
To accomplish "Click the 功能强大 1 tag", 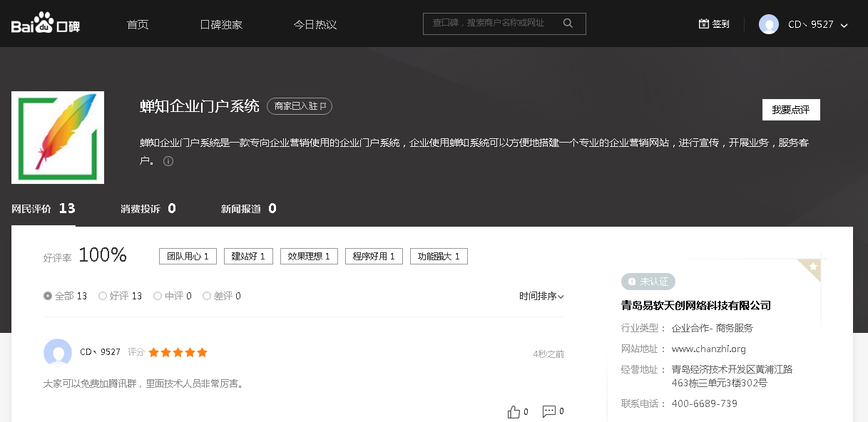I will tap(439, 256).
